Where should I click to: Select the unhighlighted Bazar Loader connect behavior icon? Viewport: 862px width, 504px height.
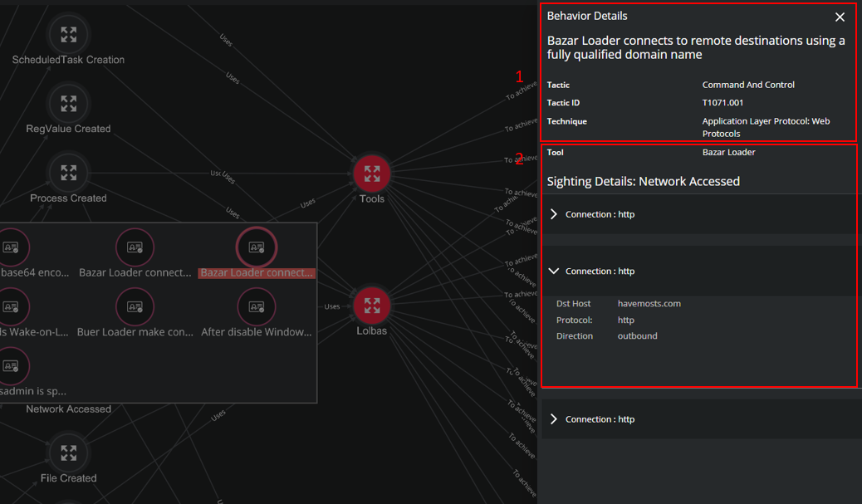(x=135, y=247)
